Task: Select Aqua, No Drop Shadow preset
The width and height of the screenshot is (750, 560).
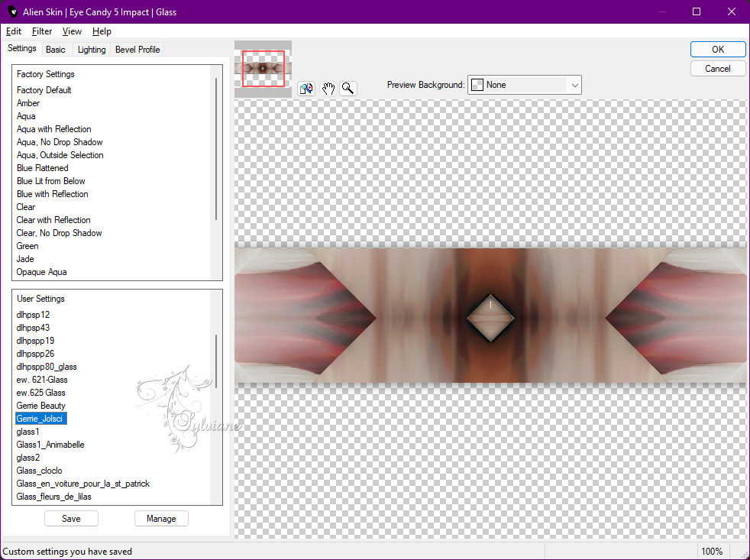Action: click(60, 142)
